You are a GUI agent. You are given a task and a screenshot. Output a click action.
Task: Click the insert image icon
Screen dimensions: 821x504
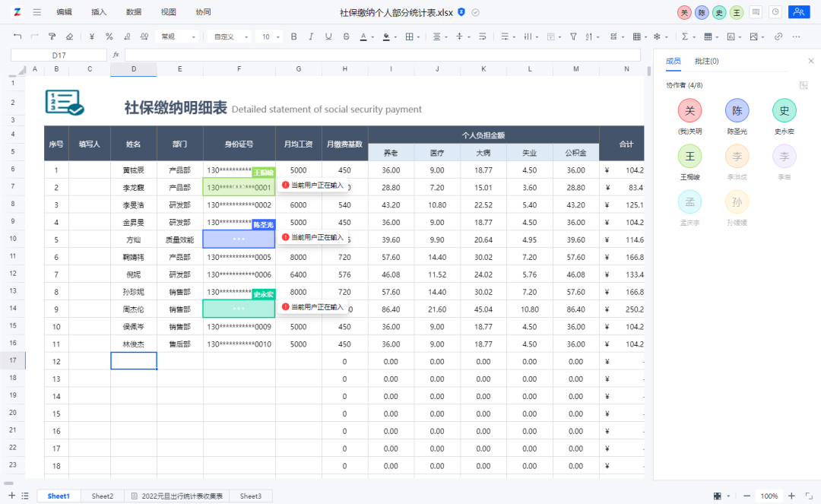tap(753, 36)
